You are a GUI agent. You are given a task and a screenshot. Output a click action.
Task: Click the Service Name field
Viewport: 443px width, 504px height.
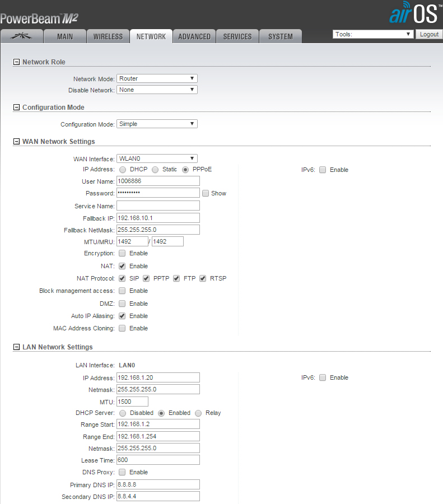point(158,206)
